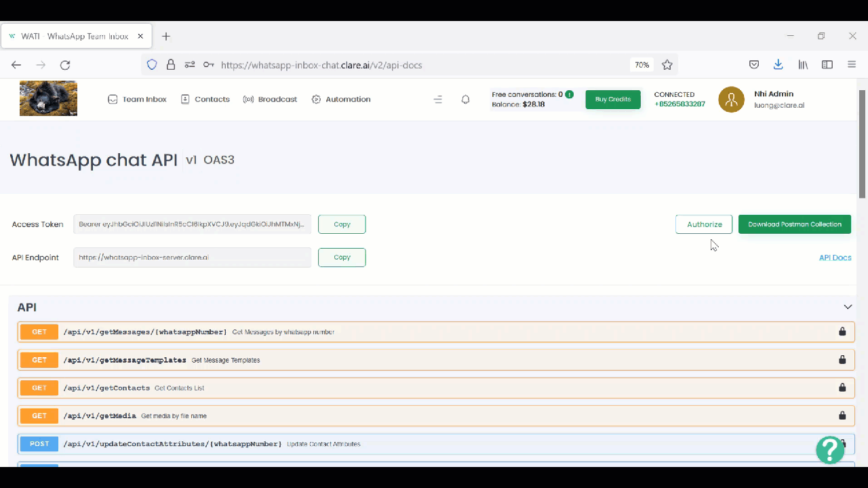Open the Contacts menu item
The image size is (868, 488).
(x=205, y=99)
